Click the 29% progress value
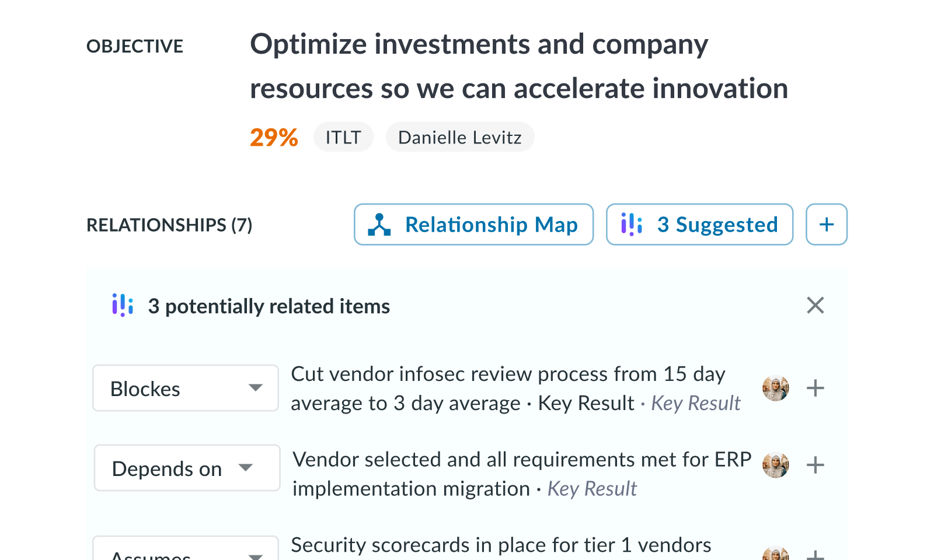This screenshot has width=934, height=560. [x=274, y=138]
